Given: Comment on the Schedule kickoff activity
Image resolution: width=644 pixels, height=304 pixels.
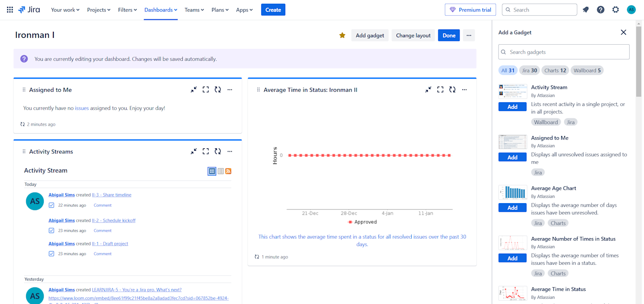Looking at the screenshot, I should (x=103, y=231).
